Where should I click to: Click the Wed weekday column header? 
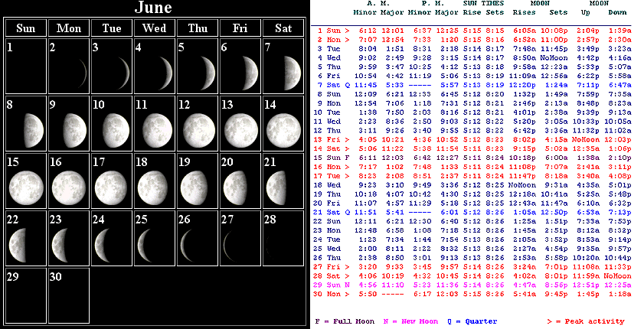[x=155, y=28]
